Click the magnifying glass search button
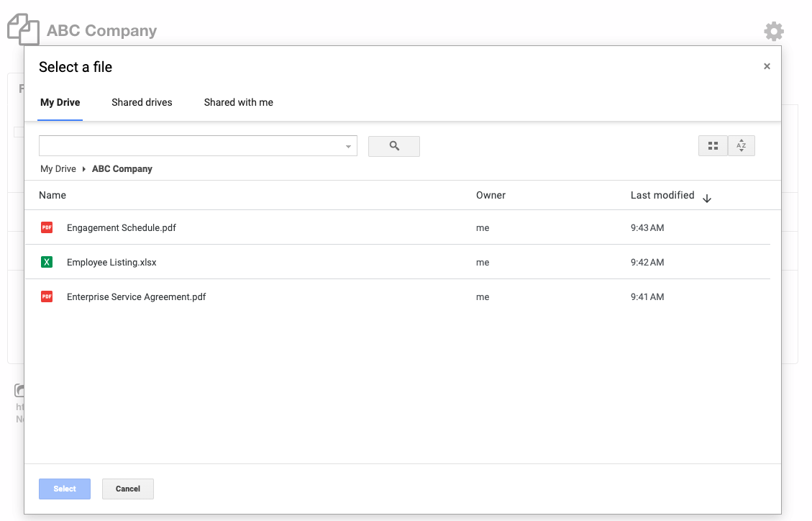The width and height of the screenshot is (812, 521). (x=393, y=146)
